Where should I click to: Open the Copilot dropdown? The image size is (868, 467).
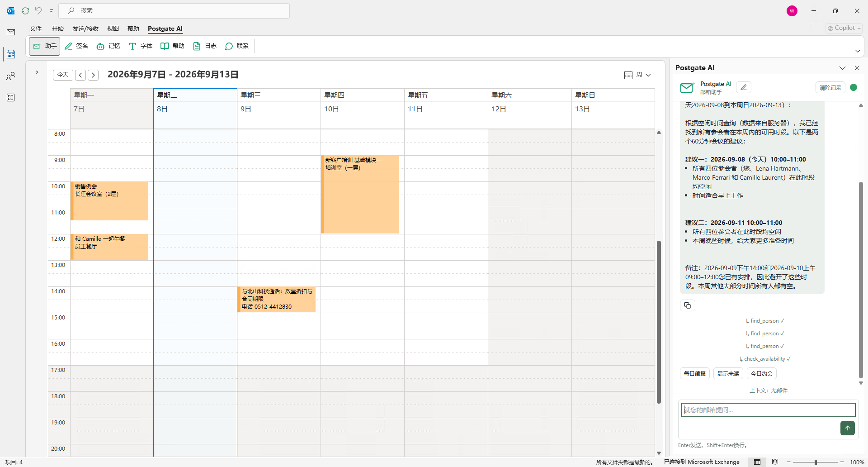pos(844,28)
